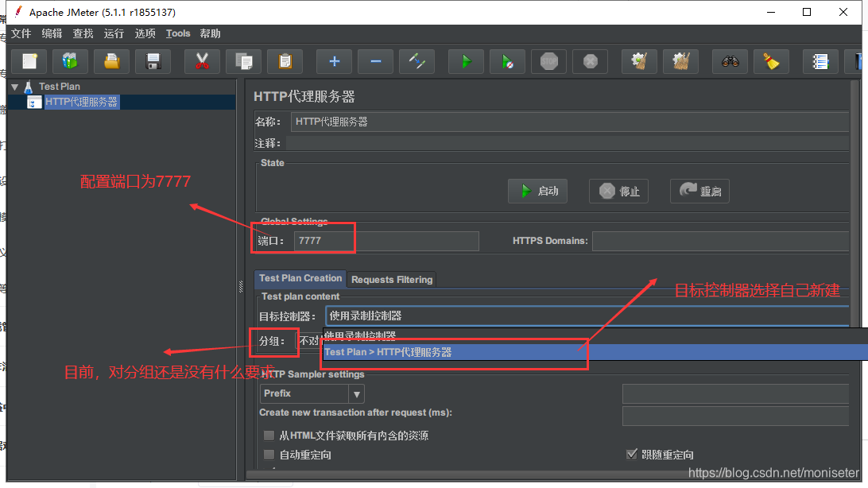Open the 运行 menu
The image size is (868, 488).
tap(114, 33)
